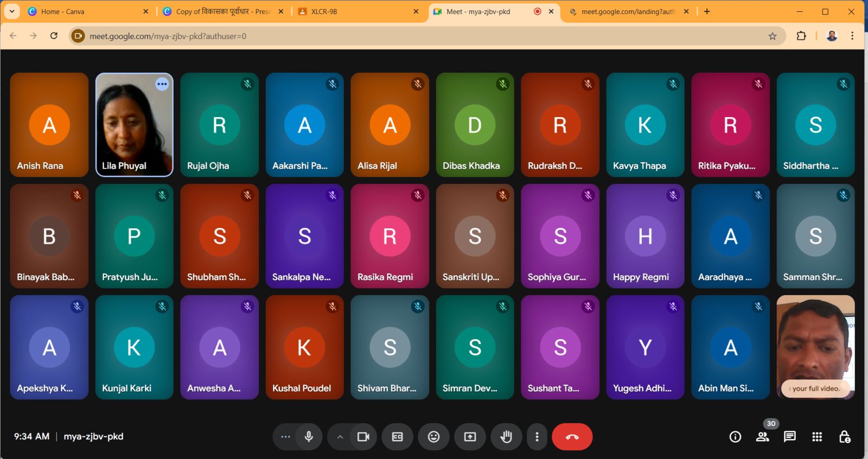868x459 pixels.
Task: Click muted mic icon on Rujal Ojha tile
Action: point(247,84)
